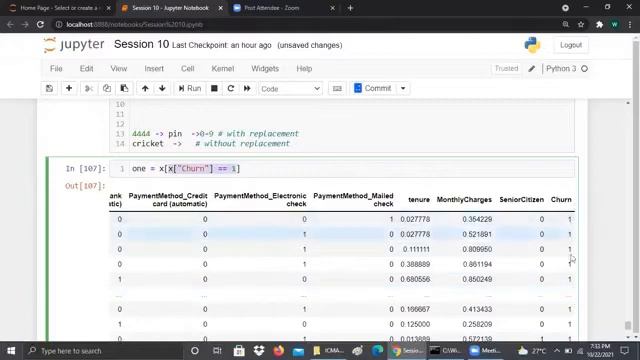
Task: Click the Trusted notebook indicator
Action: tap(506, 69)
